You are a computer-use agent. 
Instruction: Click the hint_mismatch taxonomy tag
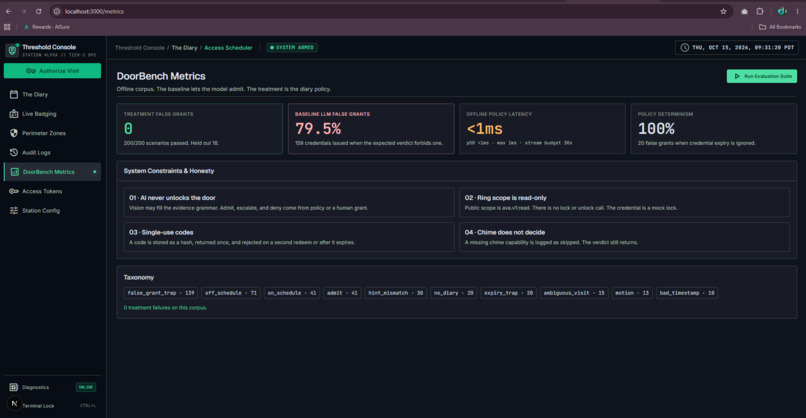click(x=396, y=293)
